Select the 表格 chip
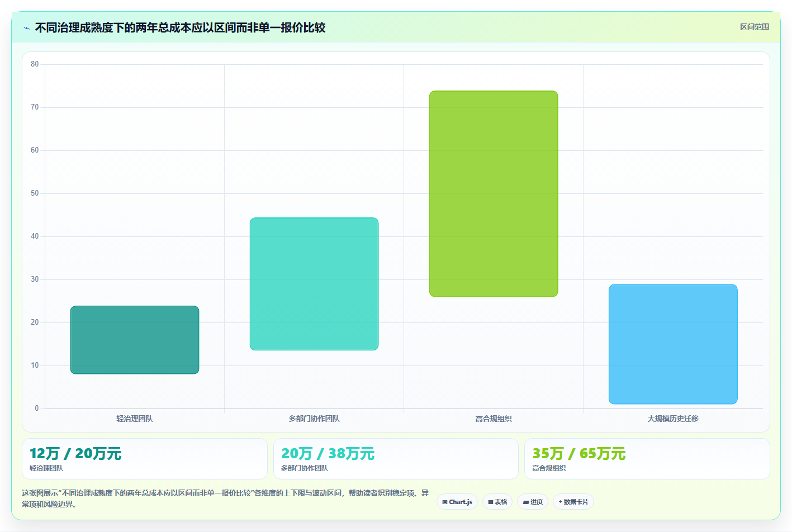Viewport: 792px width, 532px height. coord(497,502)
